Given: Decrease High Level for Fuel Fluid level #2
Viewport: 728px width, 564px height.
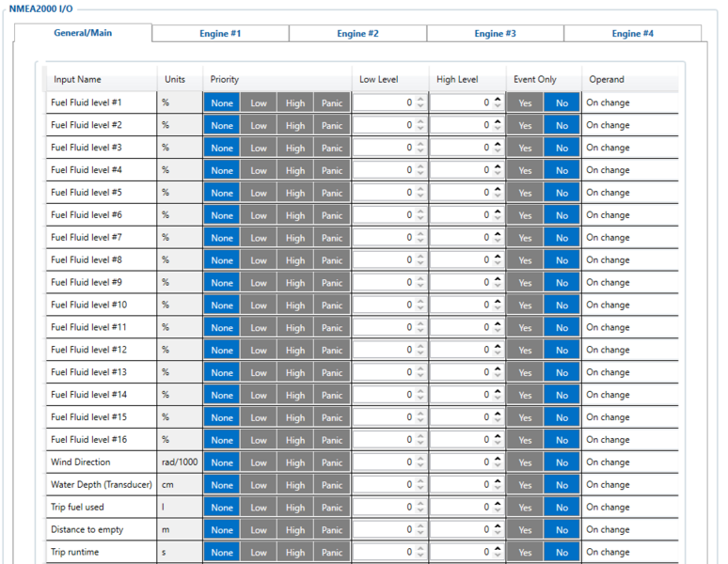Looking at the screenshot, I should (x=498, y=129).
